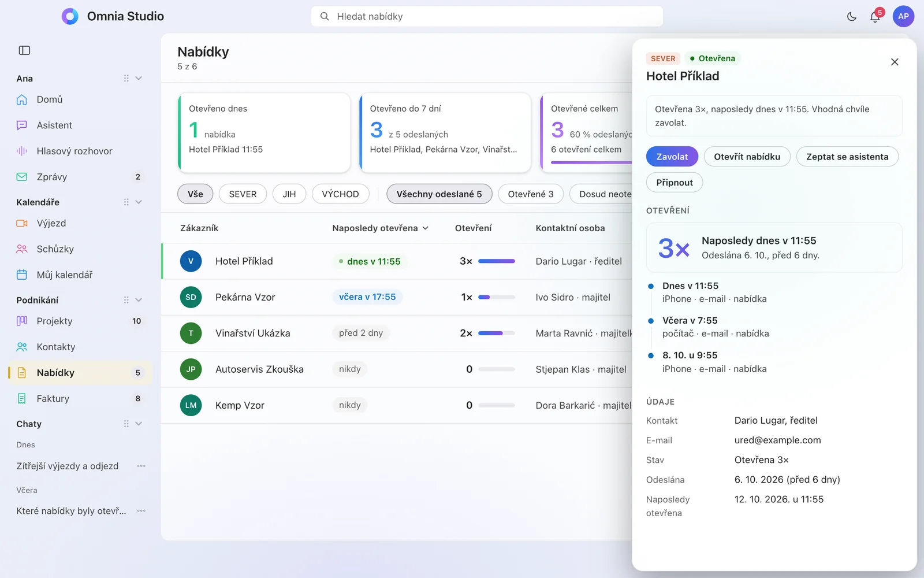Screen dimensions: 924x578
Task: Select the JIH filter chip
Action: pyautogui.click(x=289, y=194)
